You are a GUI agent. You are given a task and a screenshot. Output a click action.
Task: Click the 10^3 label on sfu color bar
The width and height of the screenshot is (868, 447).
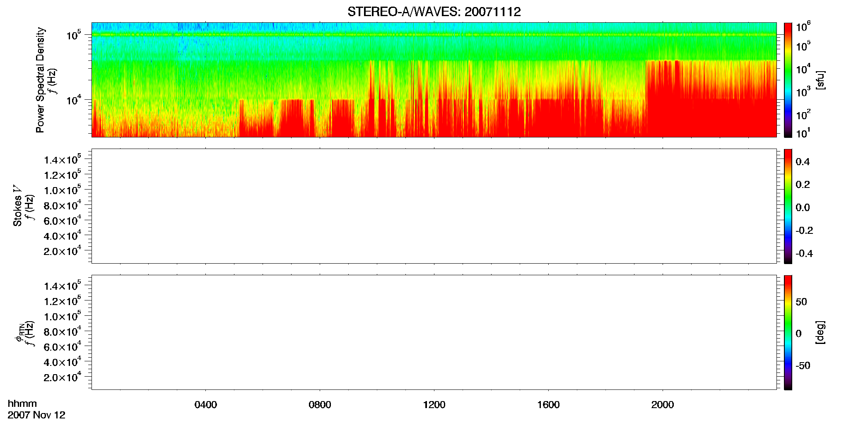(803, 92)
